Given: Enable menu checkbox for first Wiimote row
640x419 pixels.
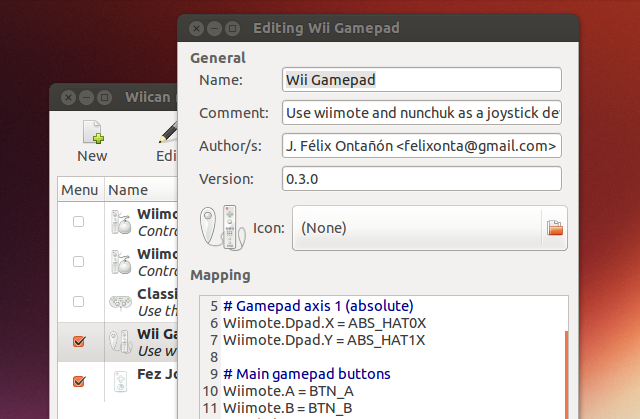Looking at the screenshot, I should pos(78,222).
